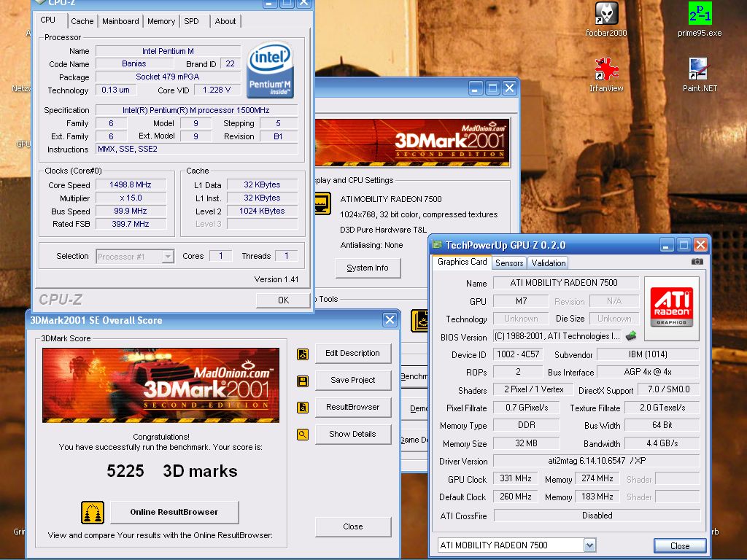Click the System Info button in 3DMark
Image resolution: width=747 pixels, height=560 pixels.
point(368,268)
